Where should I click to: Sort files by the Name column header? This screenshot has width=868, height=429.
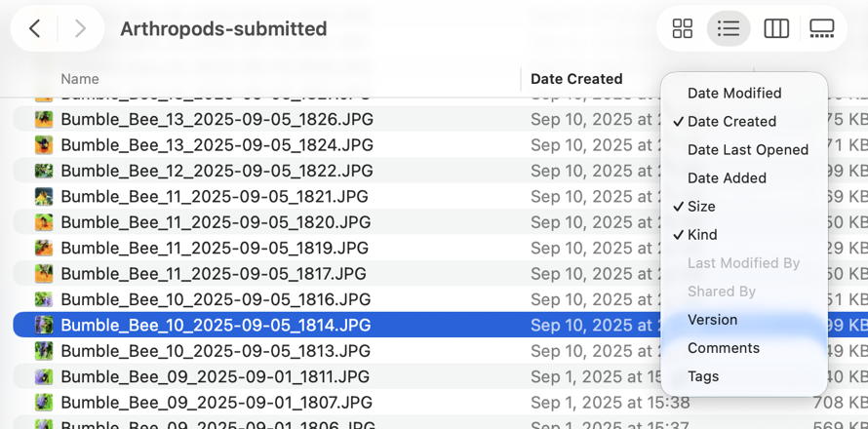click(80, 79)
